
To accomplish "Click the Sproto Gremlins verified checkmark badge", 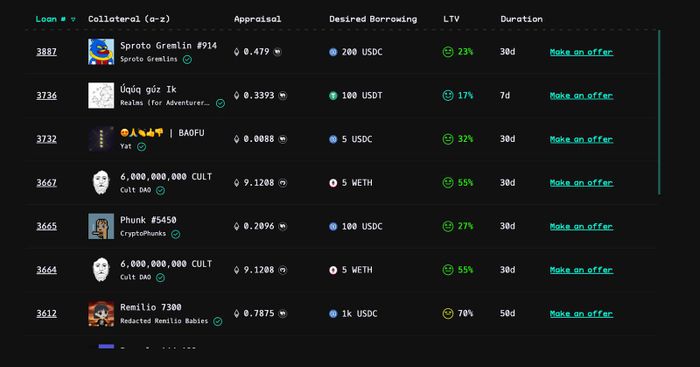I will pos(188,59).
